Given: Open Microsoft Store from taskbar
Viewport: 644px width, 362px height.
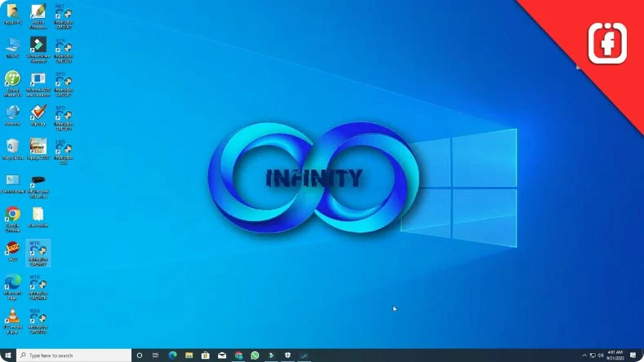Looking at the screenshot, I should [206, 355].
